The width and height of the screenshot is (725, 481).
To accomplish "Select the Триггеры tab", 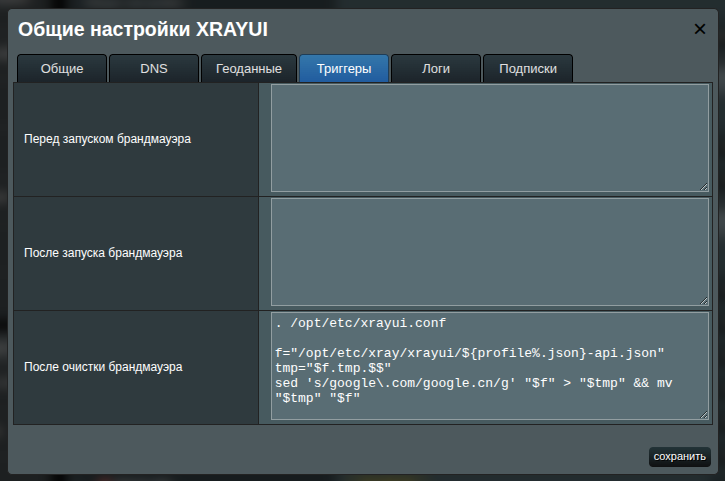I will pos(344,68).
